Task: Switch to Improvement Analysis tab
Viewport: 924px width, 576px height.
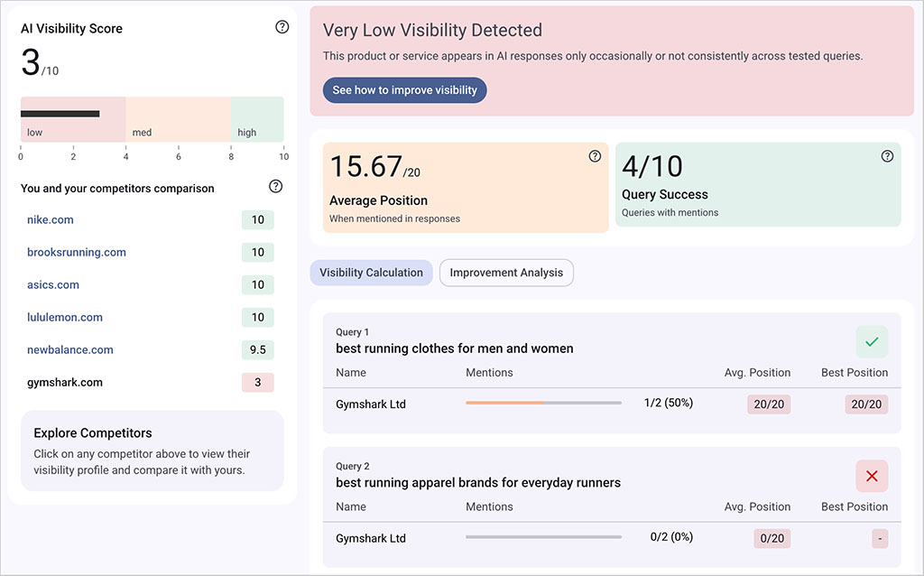Action: click(506, 273)
